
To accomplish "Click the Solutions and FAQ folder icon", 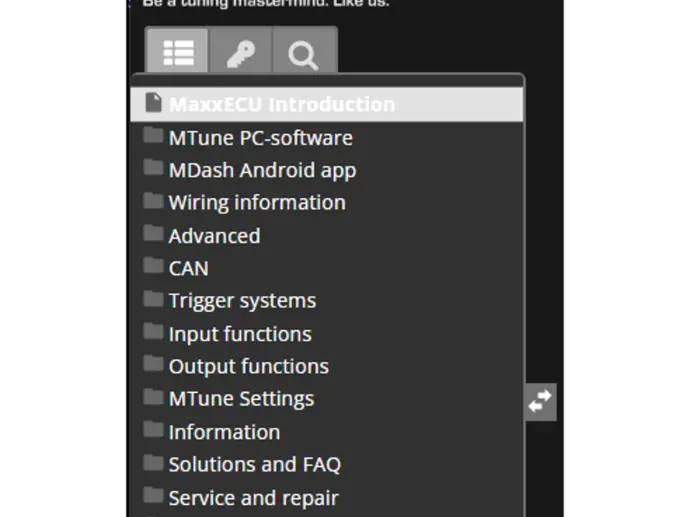I will [x=153, y=462].
